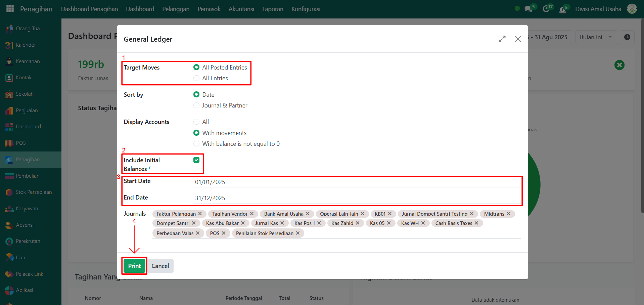Open the Bulan Ini period dropdown
The image size is (644, 305).
click(x=596, y=37)
